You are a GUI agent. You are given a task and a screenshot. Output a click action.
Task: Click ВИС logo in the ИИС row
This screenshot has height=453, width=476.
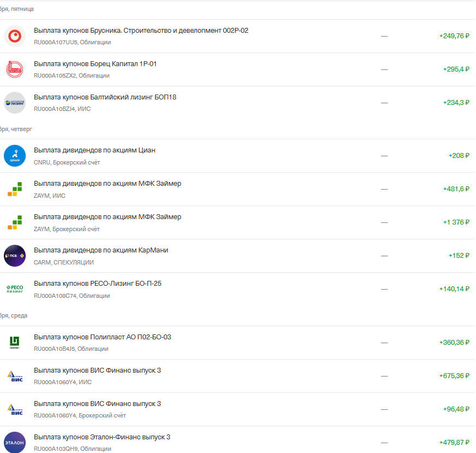[15, 376]
